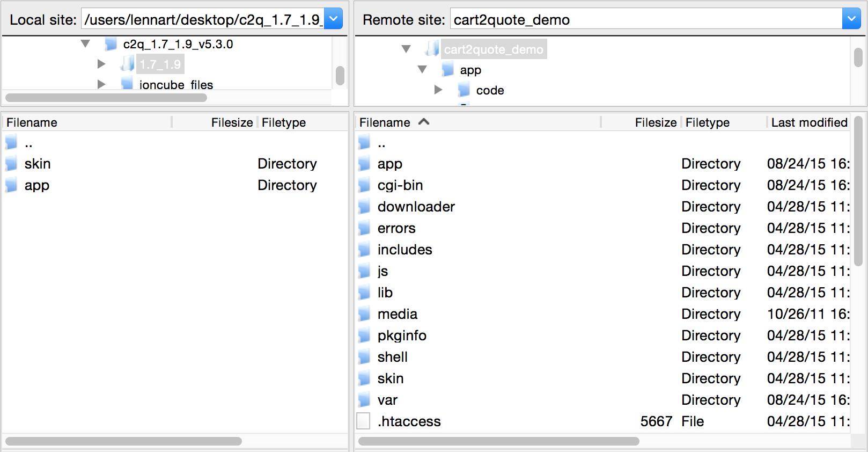Select code folder in remote tree
This screenshot has height=452, width=868.
coord(490,90)
